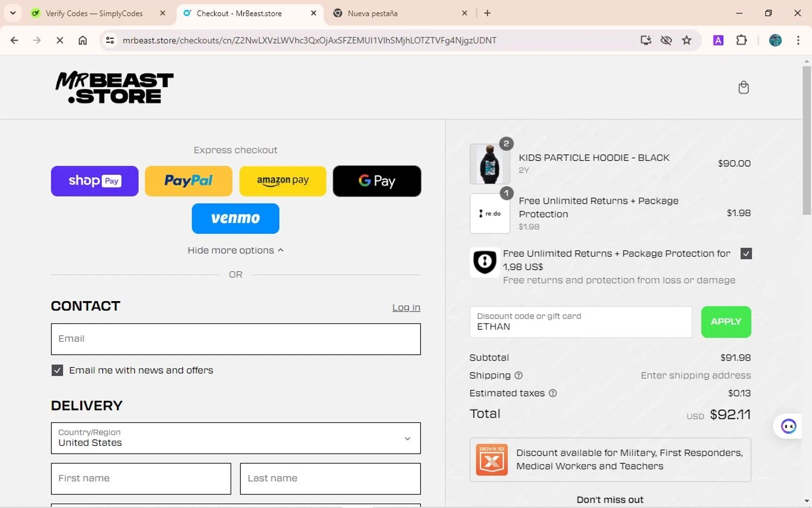Screen dimensions: 812x508
Task: Pay with Amazon Pay
Action: (283, 181)
